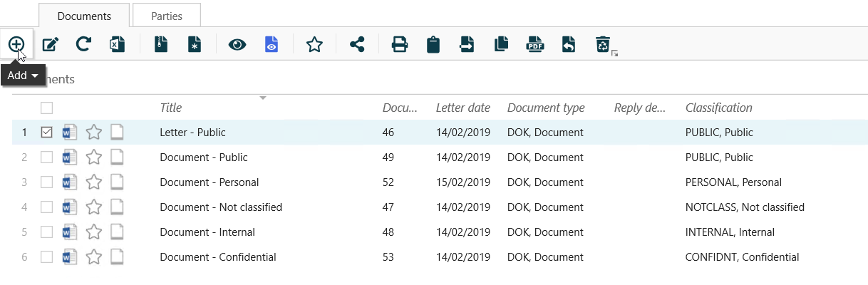This screenshot has width=868, height=285.
Task: Click the recycle bin toolbar icon
Action: [603, 45]
